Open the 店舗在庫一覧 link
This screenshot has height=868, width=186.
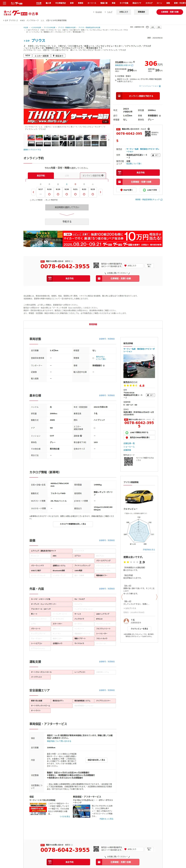coord(129,443)
